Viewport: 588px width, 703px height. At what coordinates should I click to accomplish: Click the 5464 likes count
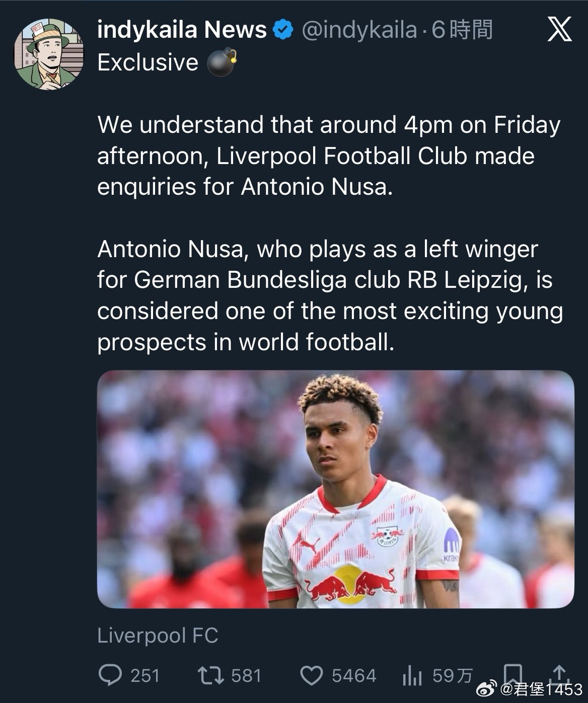tap(354, 675)
